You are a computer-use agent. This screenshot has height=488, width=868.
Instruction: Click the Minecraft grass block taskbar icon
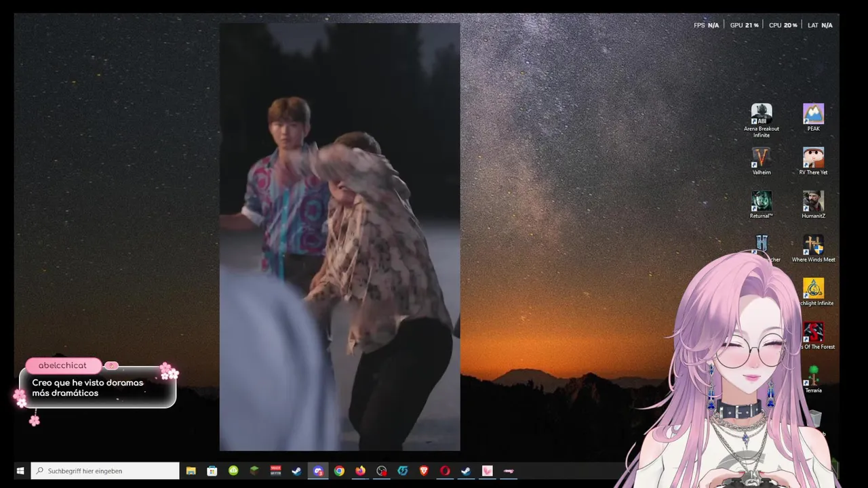click(x=254, y=470)
